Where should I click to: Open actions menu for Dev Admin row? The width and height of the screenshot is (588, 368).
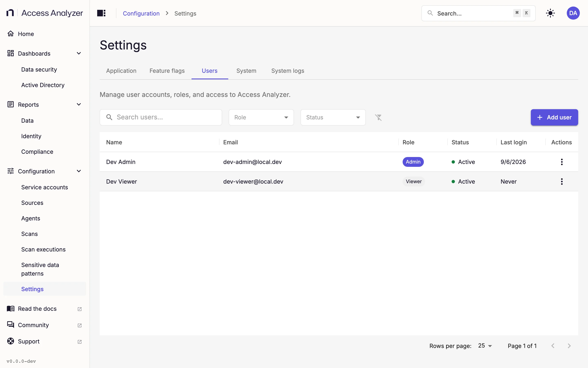(x=561, y=162)
